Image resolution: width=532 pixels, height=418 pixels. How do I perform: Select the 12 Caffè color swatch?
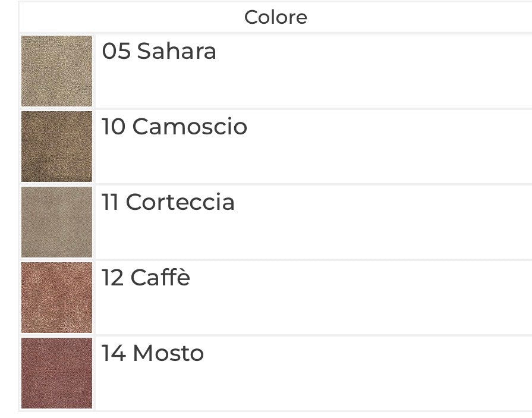pos(56,297)
